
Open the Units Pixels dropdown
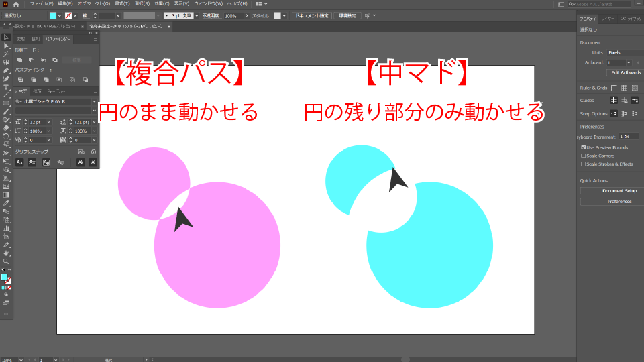click(625, 52)
